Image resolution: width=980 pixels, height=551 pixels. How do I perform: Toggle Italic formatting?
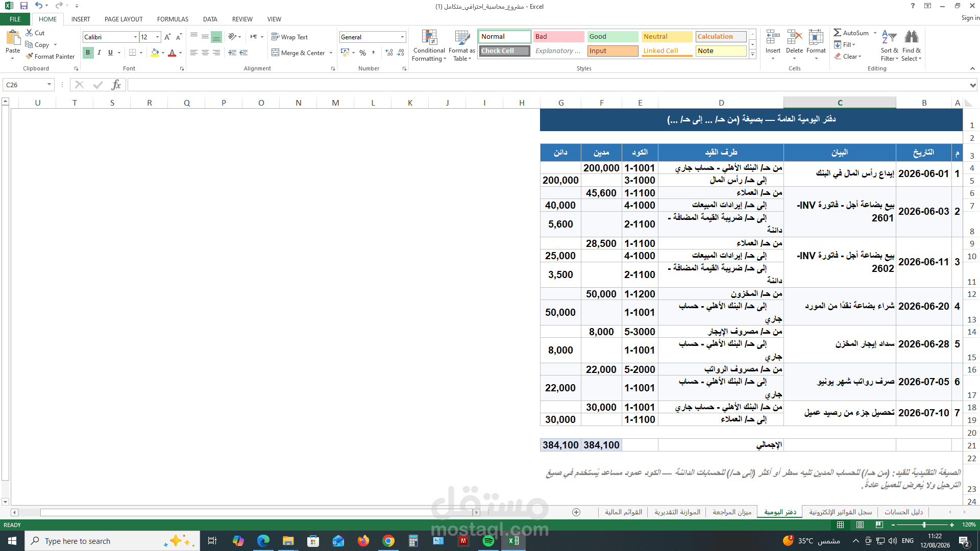99,53
